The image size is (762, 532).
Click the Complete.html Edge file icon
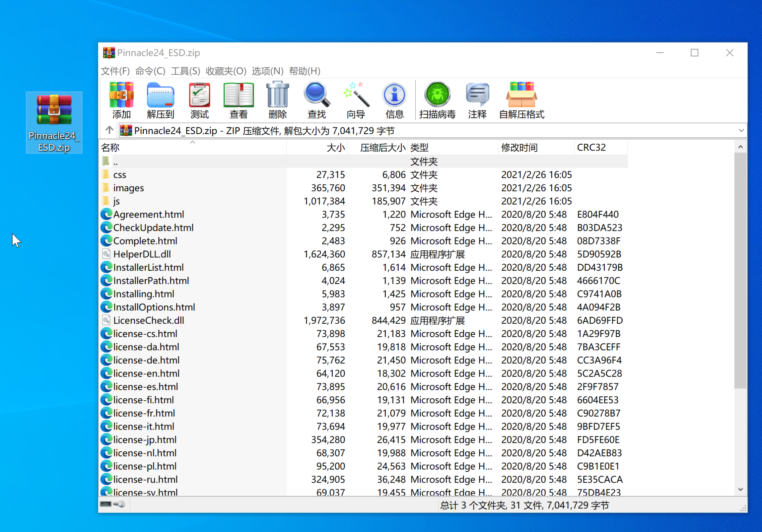(107, 241)
